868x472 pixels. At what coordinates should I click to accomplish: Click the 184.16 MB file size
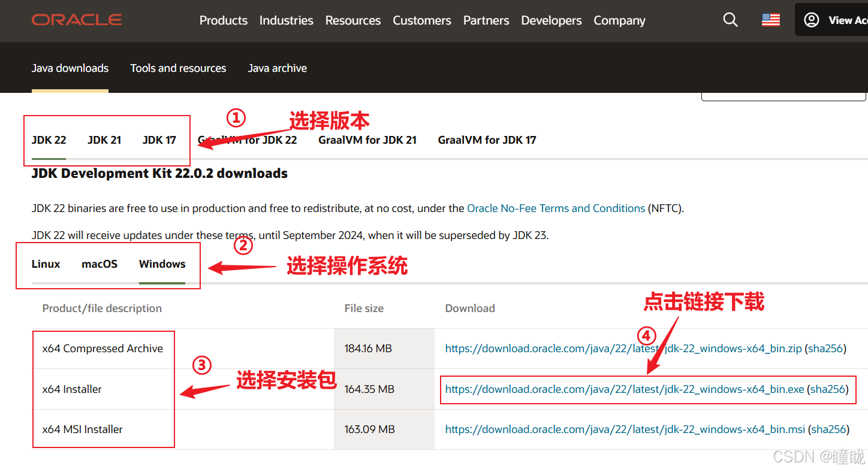pos(368,349)
